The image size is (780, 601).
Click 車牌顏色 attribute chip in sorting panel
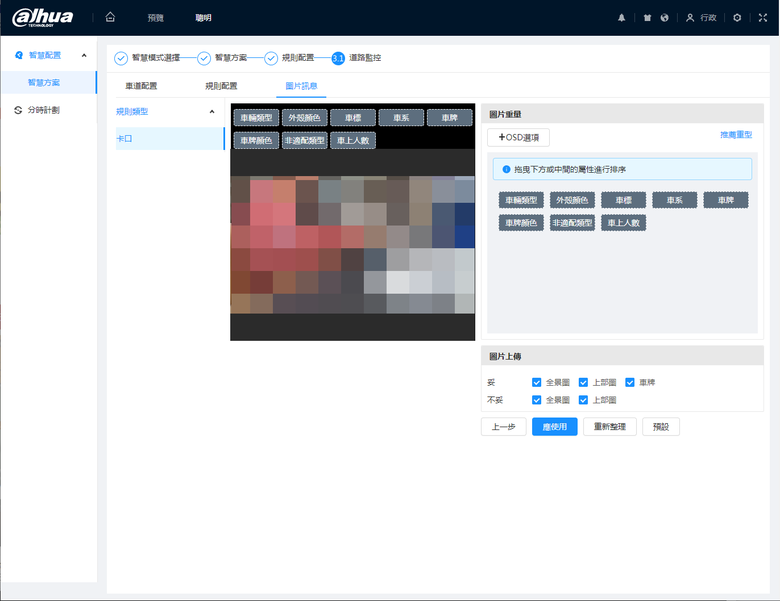tap(521, 223)
